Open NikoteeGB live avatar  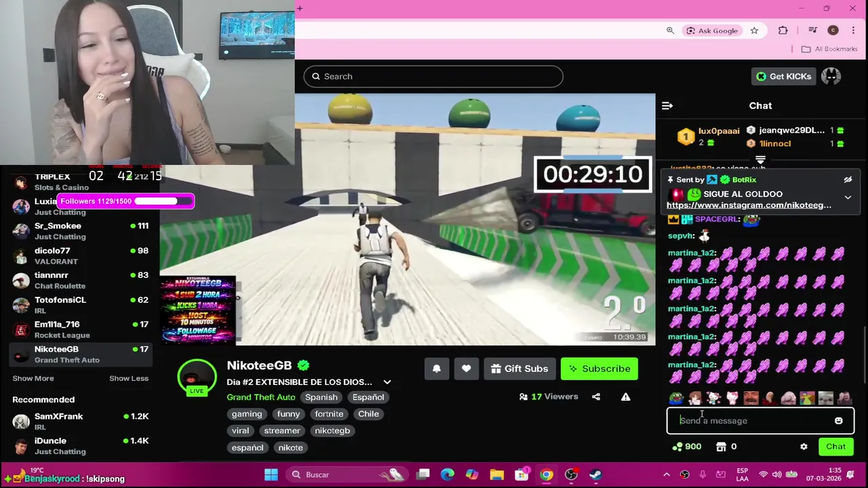click(197, 377)
